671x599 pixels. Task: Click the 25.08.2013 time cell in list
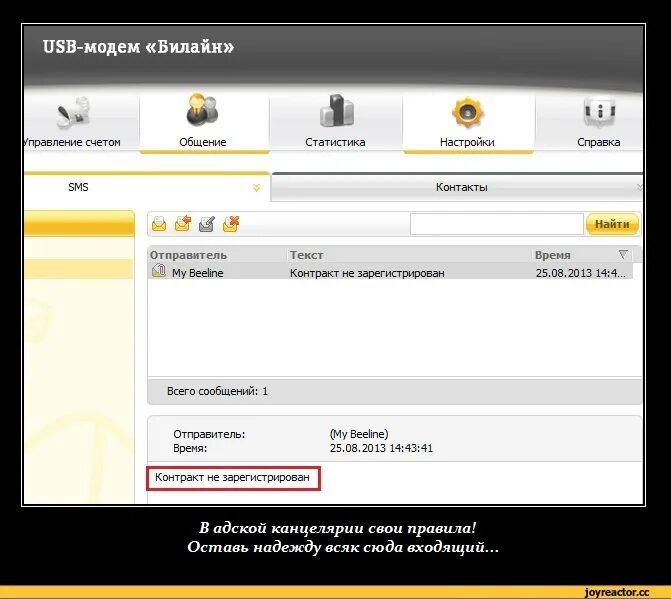pos(581,273)
